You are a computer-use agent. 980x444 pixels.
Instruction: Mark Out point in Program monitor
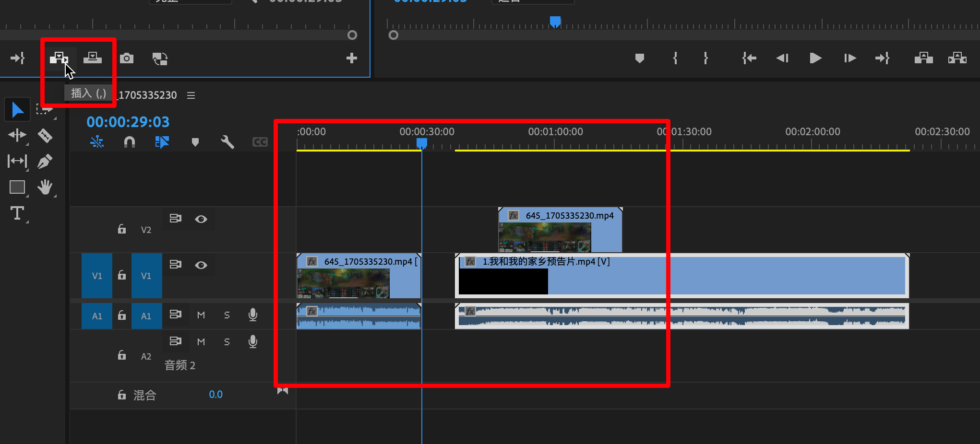706,58
